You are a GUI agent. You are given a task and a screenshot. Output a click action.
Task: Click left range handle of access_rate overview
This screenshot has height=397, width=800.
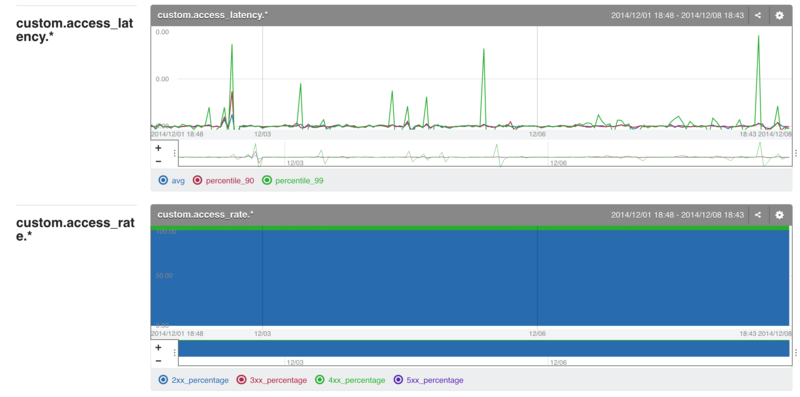tap(175, 352)
